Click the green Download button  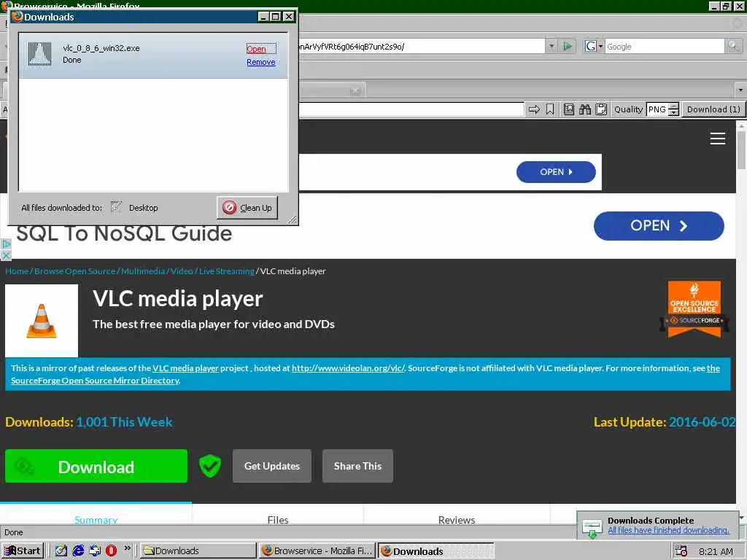pyautogui.click(x=96, y=466)
